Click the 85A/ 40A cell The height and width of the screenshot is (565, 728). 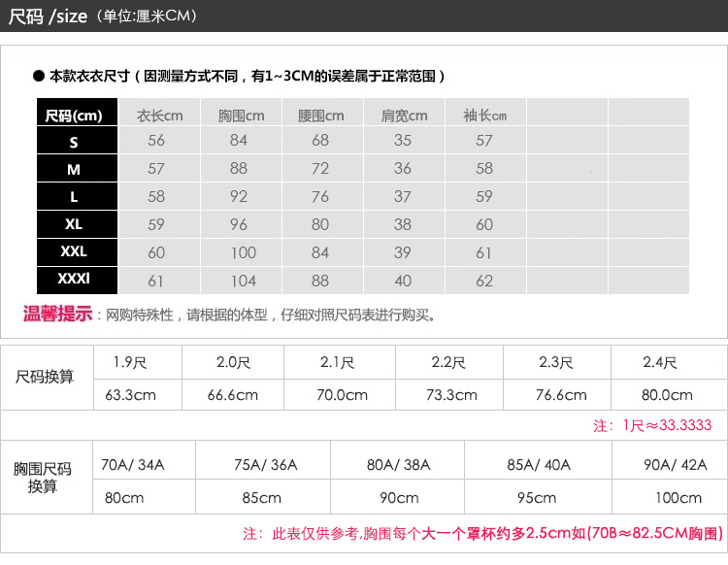point(539,465)
